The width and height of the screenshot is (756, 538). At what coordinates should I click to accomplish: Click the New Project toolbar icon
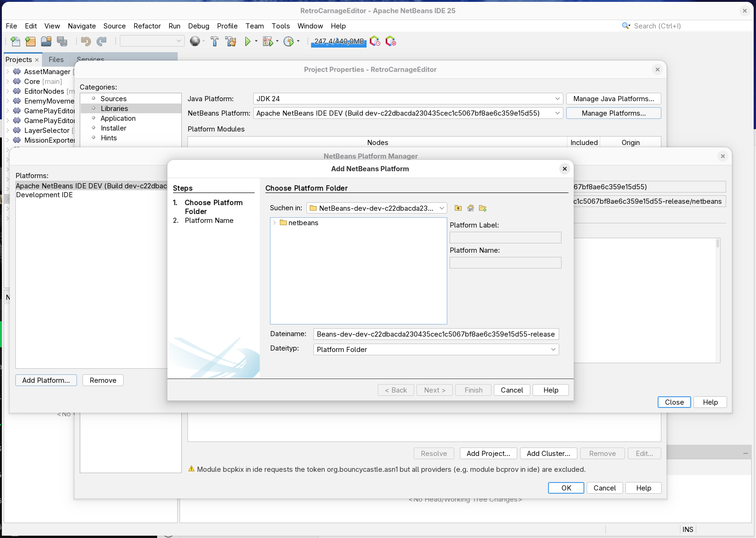(31, 41)
